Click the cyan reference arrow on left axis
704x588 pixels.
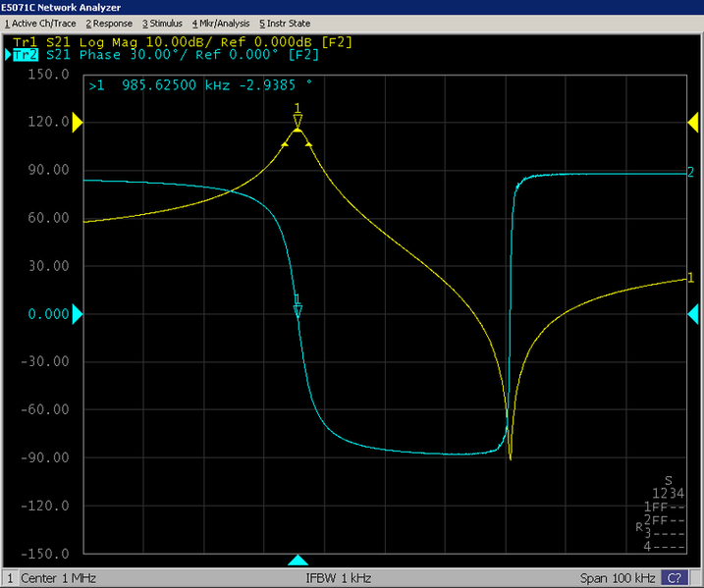coord(79,314)
